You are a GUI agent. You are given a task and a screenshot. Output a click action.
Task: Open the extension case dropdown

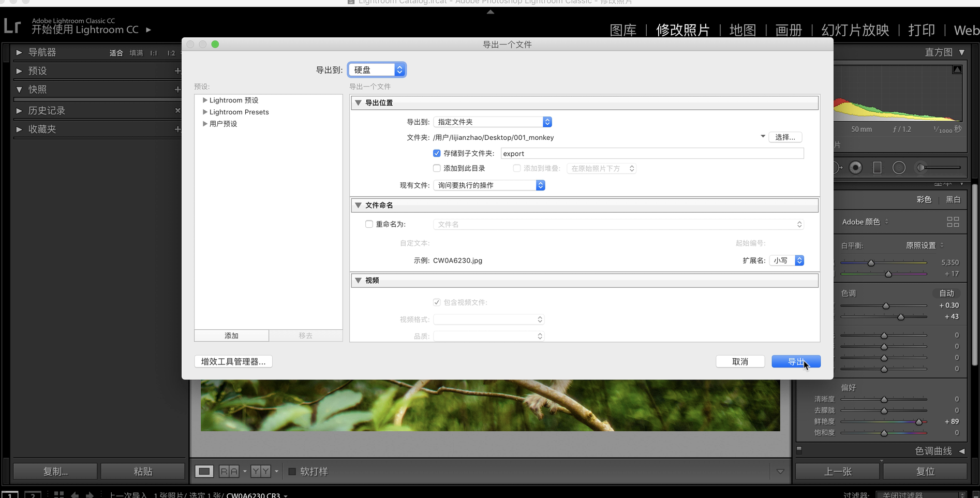click(786, 260)
